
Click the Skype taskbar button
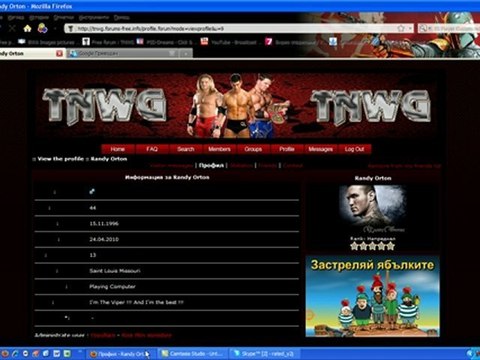coord(265,354)
